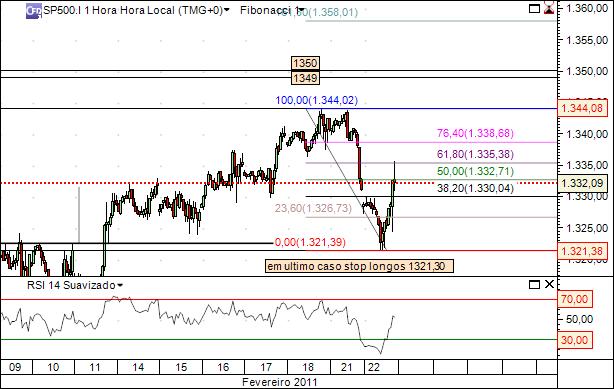The height and width of the screenshot is (389, 614).
Task: Click the current price tag 1.332,09
Action: click(x=582, y=183)
